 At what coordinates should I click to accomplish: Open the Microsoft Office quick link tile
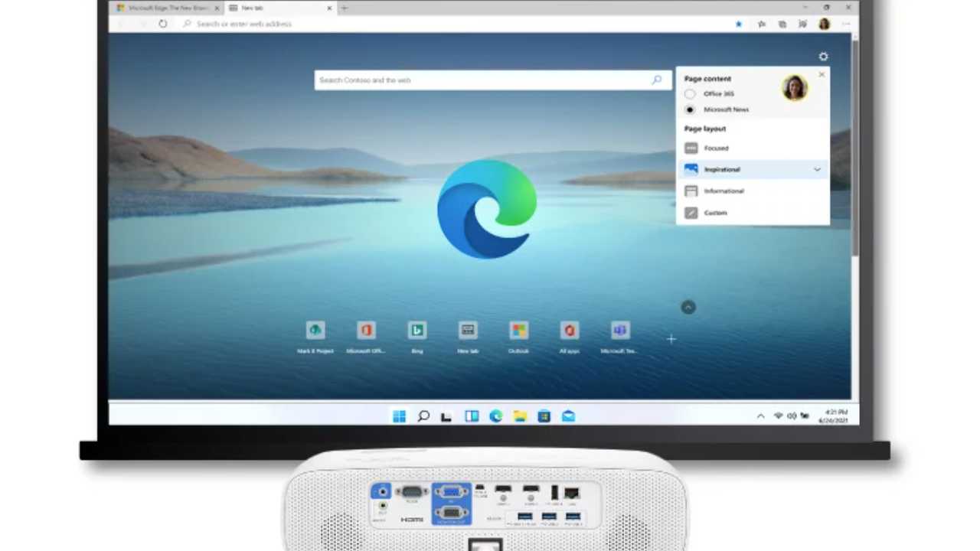click(366, 330)
